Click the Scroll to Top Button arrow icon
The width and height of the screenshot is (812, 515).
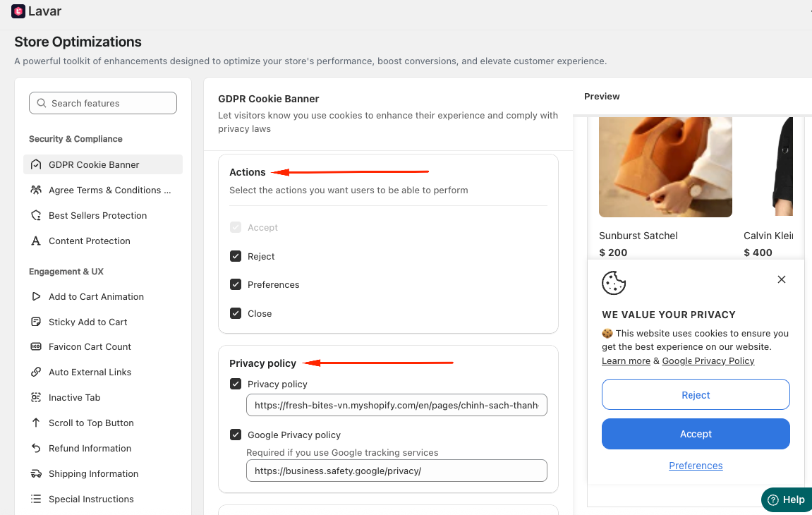pos(36,423)
